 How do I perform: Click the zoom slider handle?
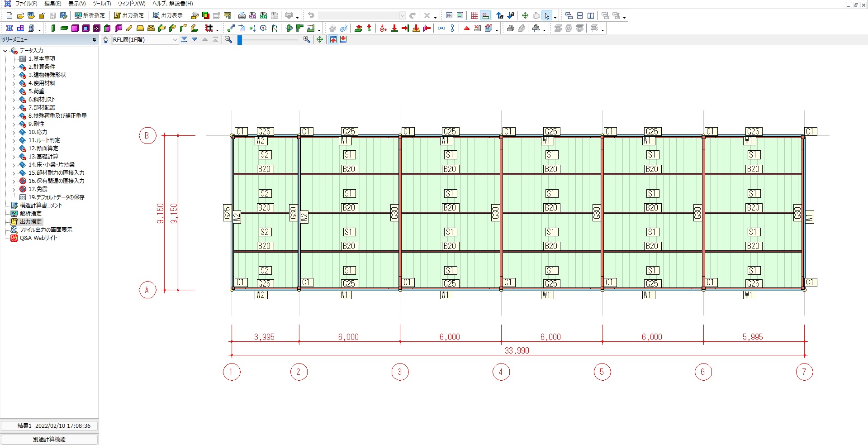[x=240, y=40]
